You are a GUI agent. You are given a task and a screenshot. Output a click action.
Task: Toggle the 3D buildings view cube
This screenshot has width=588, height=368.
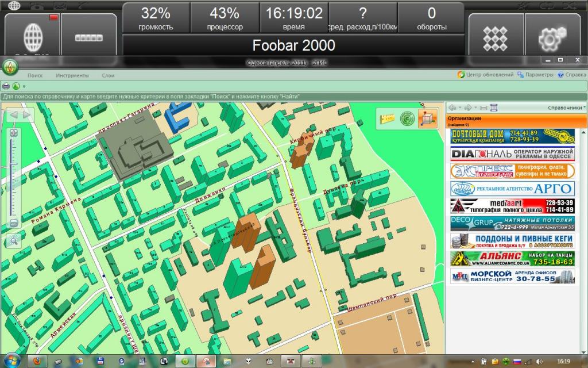pyautogui.click(x=425, y=118)
